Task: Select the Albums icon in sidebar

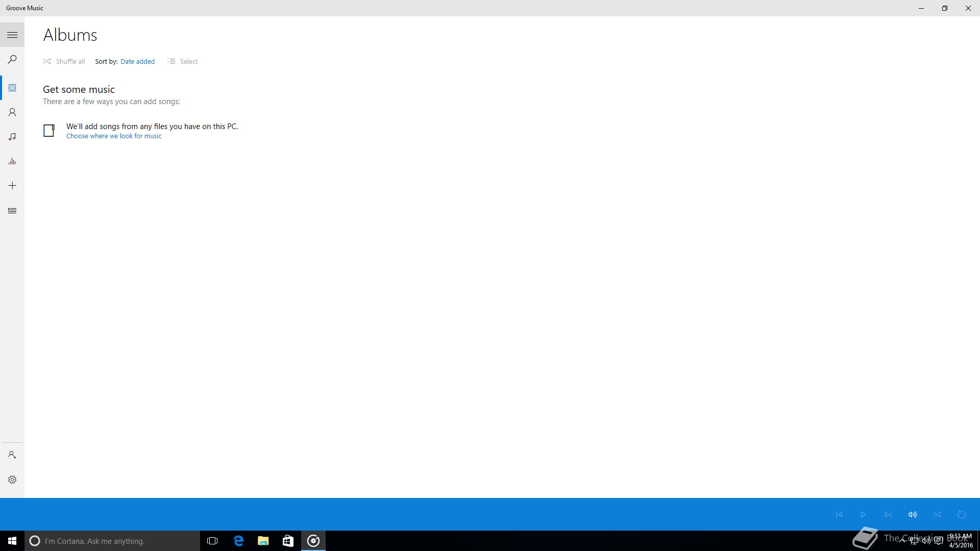Action: 12,88
